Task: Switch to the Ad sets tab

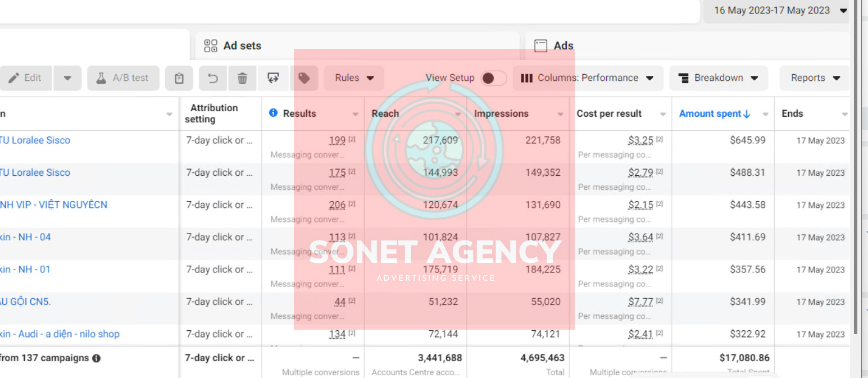Action: [x=357, y=46]
